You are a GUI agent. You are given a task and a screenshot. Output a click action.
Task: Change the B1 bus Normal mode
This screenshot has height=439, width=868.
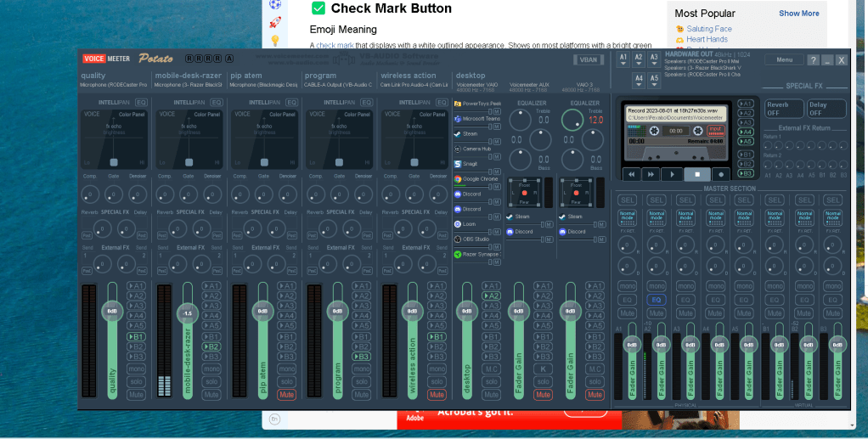click(x=775, y=217)
